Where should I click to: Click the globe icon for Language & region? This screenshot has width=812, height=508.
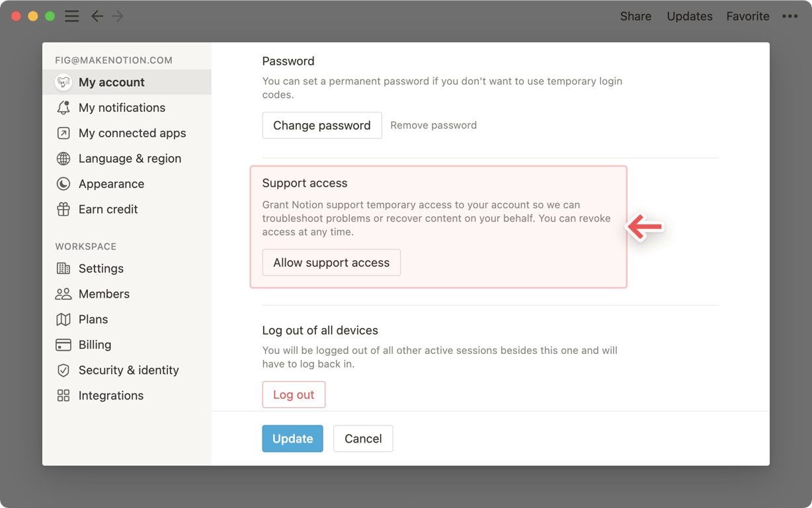[x=63, y=159]
